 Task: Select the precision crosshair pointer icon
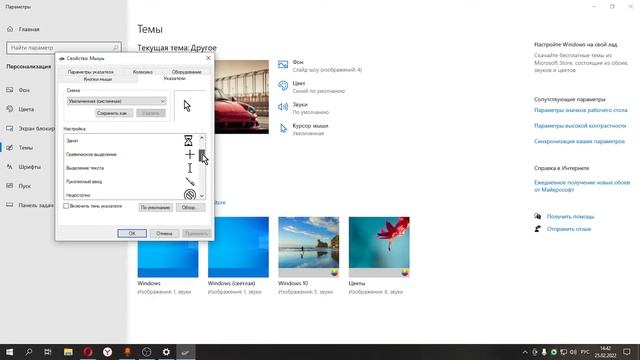[x=189, y=154]
